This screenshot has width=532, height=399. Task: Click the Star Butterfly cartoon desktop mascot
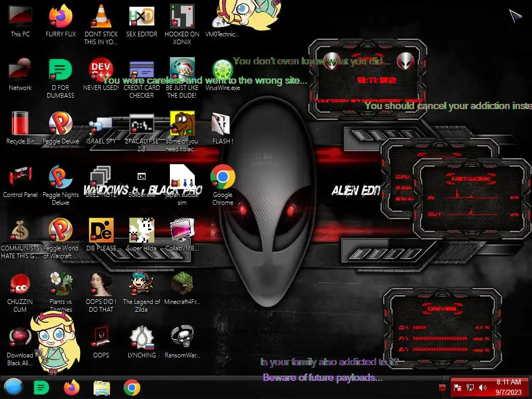tap(55, 342)
